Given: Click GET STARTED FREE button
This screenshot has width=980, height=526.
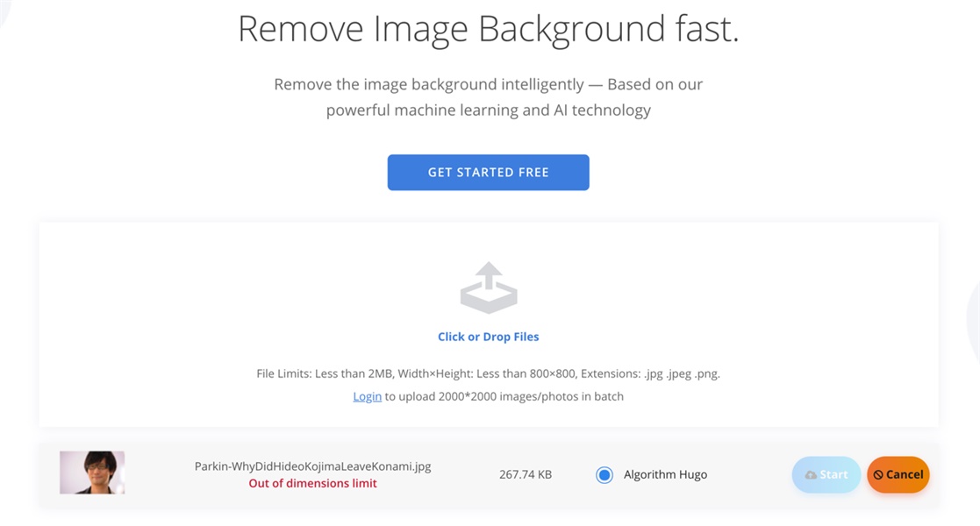Looking at the screenshot, I should tap(488, 173).
